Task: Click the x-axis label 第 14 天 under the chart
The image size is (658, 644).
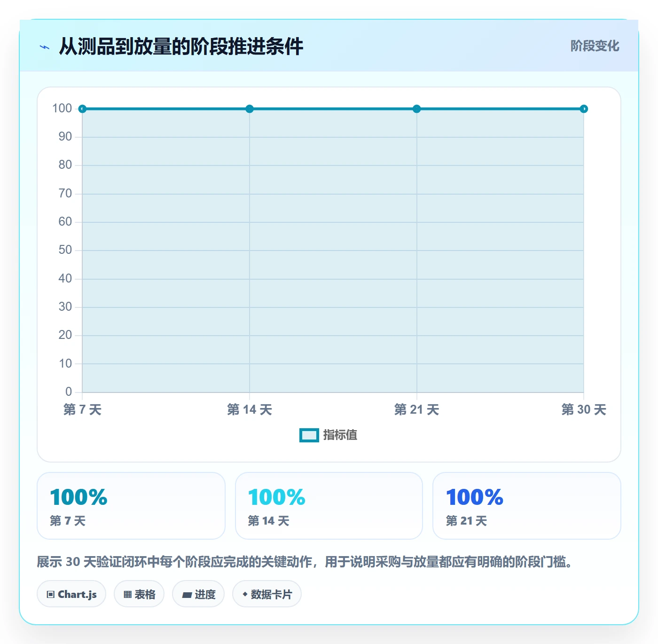Action: point(250,410)
